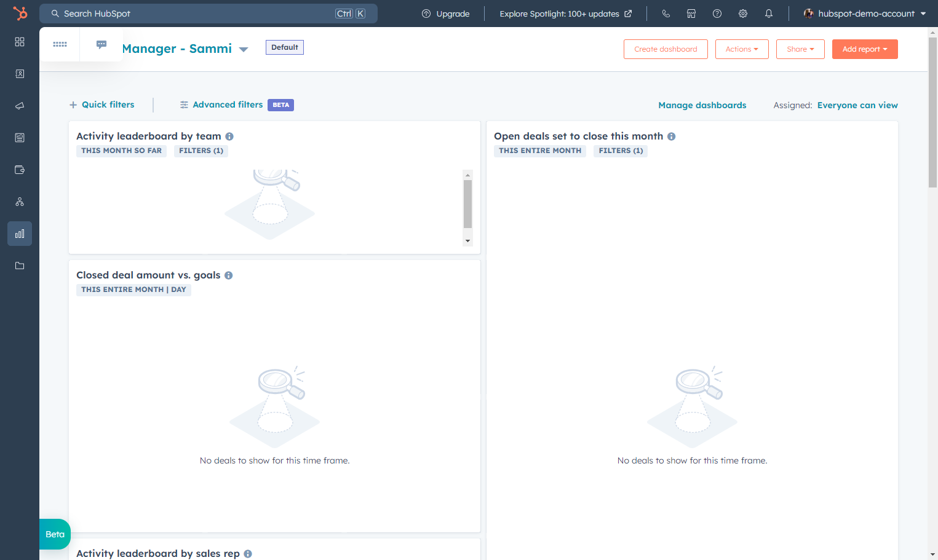Open the notifications bell icon

[769, 14]
